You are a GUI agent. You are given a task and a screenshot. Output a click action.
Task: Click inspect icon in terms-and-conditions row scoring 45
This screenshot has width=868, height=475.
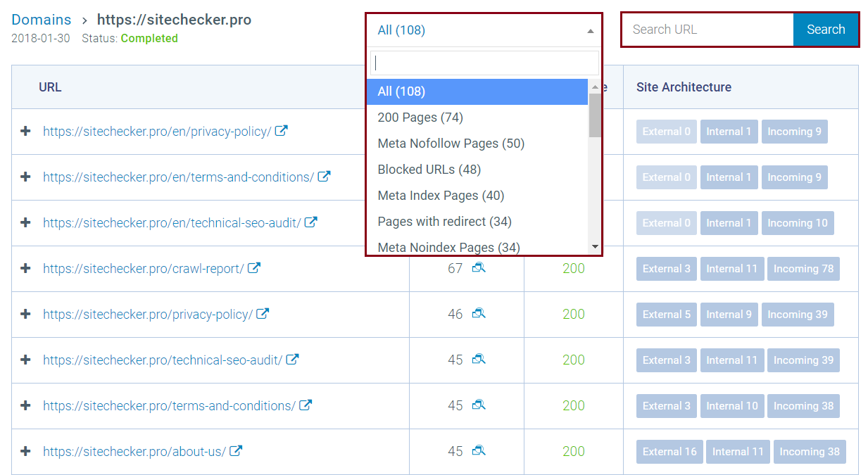[x=479, y=405]
